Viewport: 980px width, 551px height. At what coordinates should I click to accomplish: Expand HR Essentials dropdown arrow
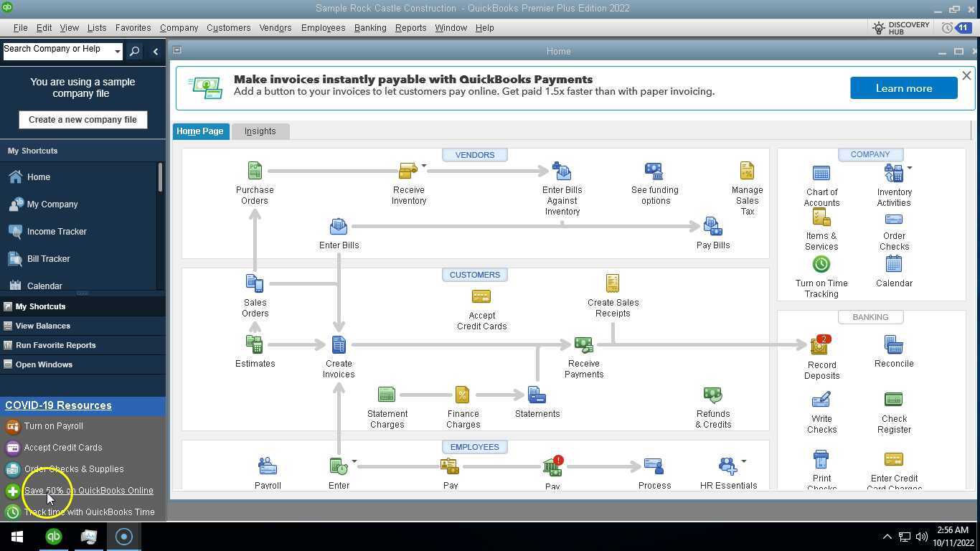tap(744, 461)
